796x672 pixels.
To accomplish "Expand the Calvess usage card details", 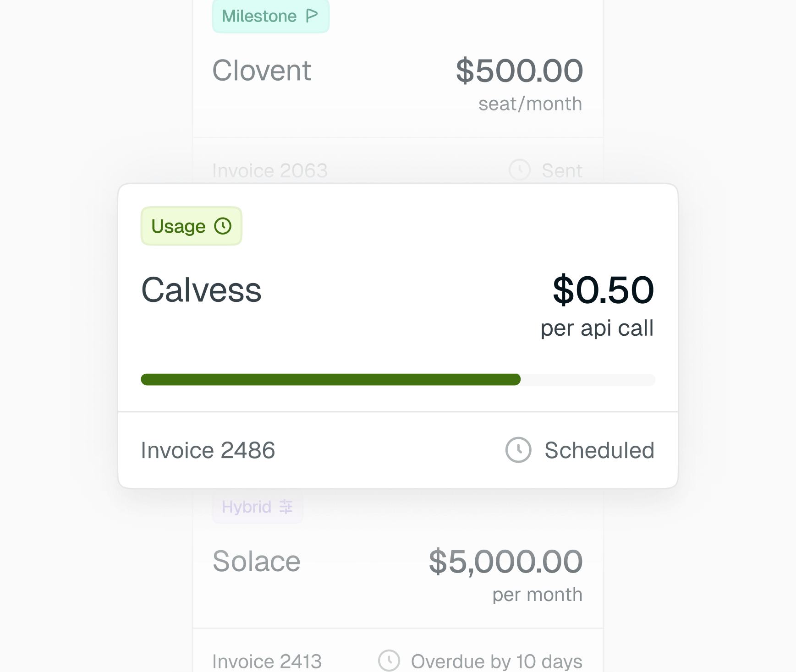I will [398, 298].
